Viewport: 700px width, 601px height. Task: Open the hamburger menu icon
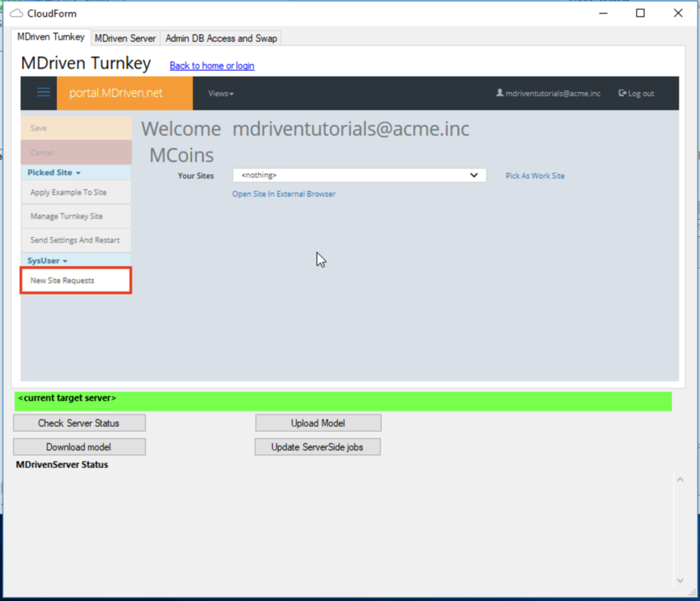coord(43,93)
